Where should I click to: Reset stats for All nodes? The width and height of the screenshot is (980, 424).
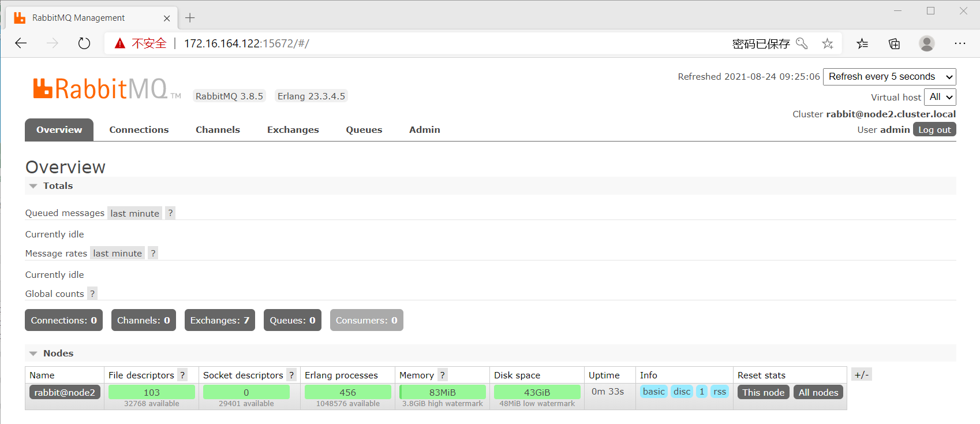(818, 392)
